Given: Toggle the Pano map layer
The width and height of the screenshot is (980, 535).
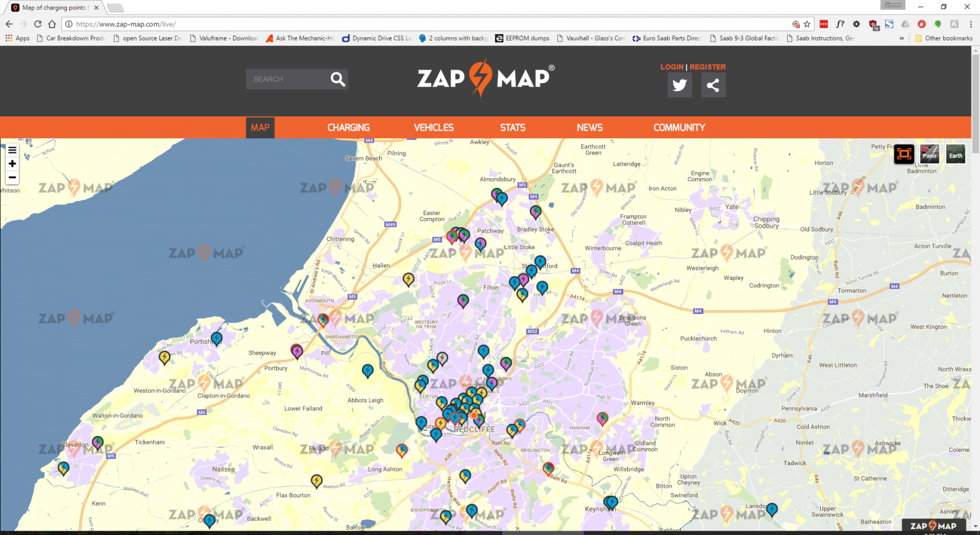Looking at the screenshot, I should (929, 154).
